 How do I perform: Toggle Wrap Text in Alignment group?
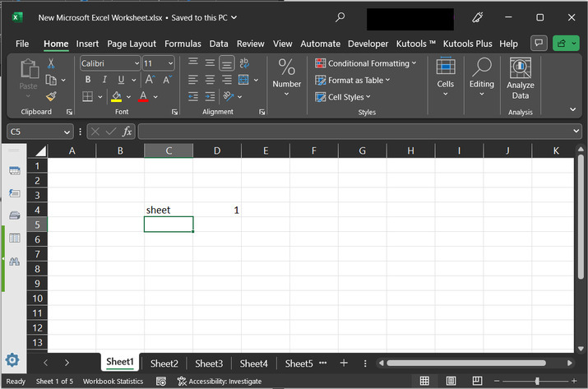[x=243, y=63]
